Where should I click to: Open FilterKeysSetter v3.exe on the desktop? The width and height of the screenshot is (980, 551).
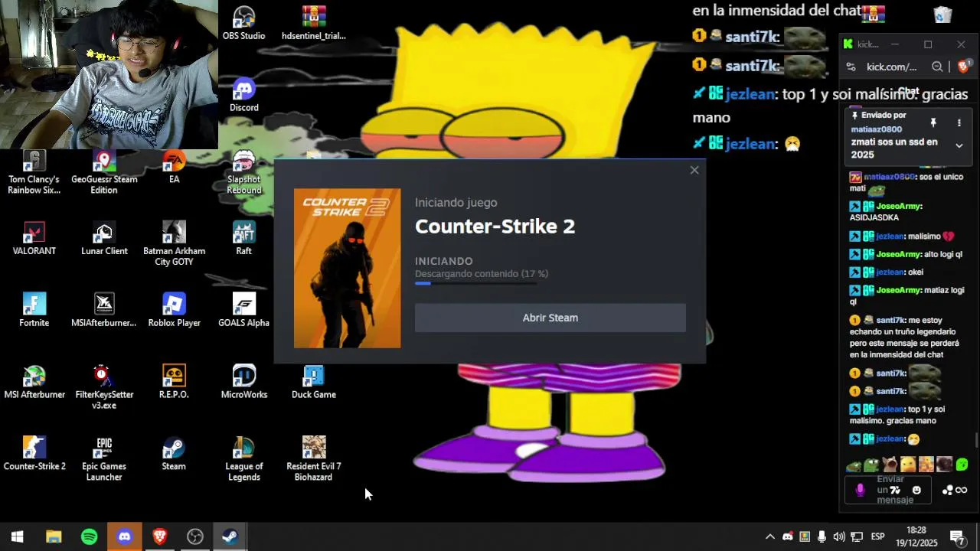click(x=104, y=386)
